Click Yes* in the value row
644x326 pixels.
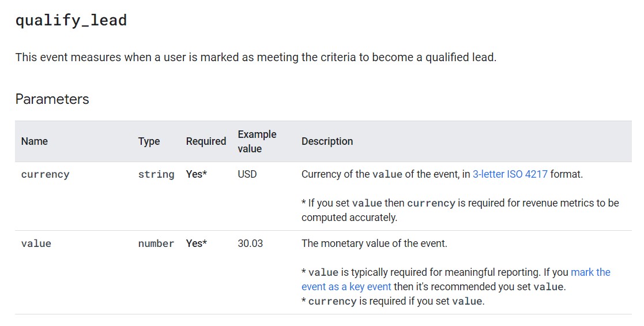(x=196, y=243)
